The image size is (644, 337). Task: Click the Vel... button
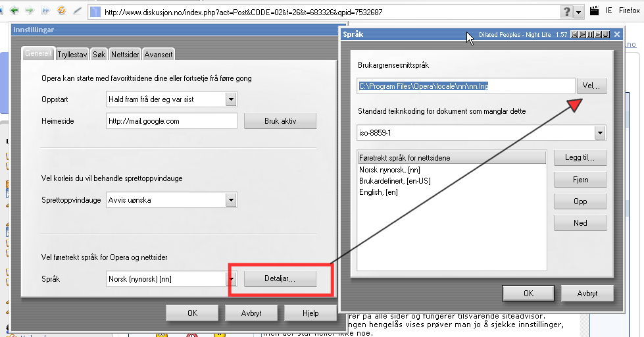[591, 86]
